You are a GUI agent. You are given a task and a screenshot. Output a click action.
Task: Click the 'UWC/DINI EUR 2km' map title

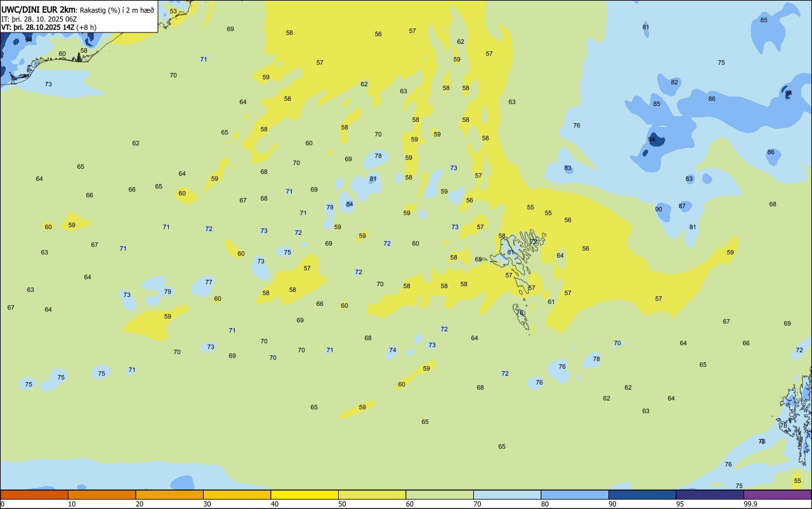pos(39,10)
